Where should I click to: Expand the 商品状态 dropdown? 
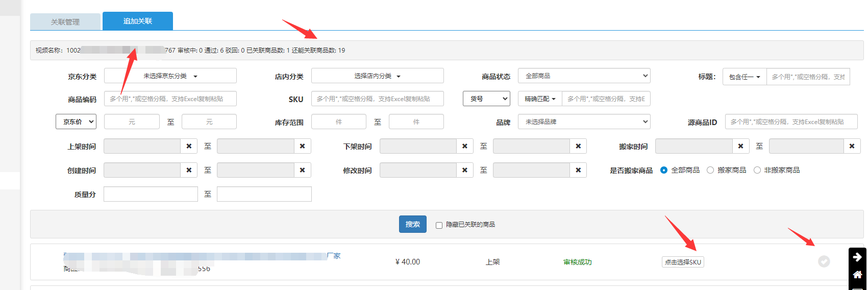584,76
